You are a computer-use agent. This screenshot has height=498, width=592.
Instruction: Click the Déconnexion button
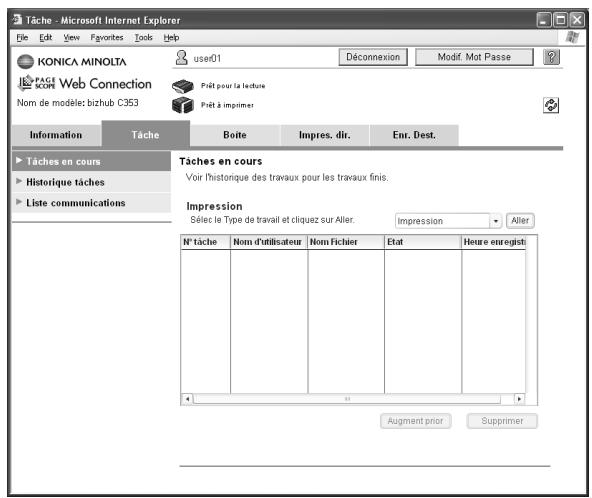click(x=373, y=57)
